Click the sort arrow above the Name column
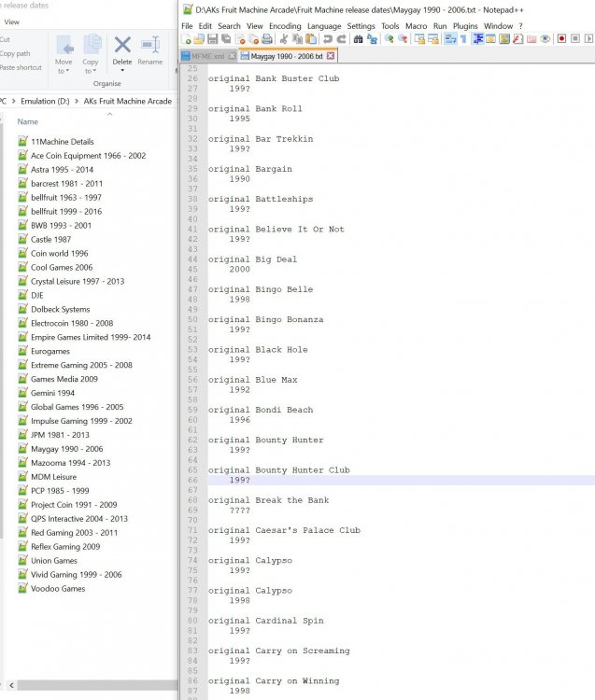 [x=110, y=114]
